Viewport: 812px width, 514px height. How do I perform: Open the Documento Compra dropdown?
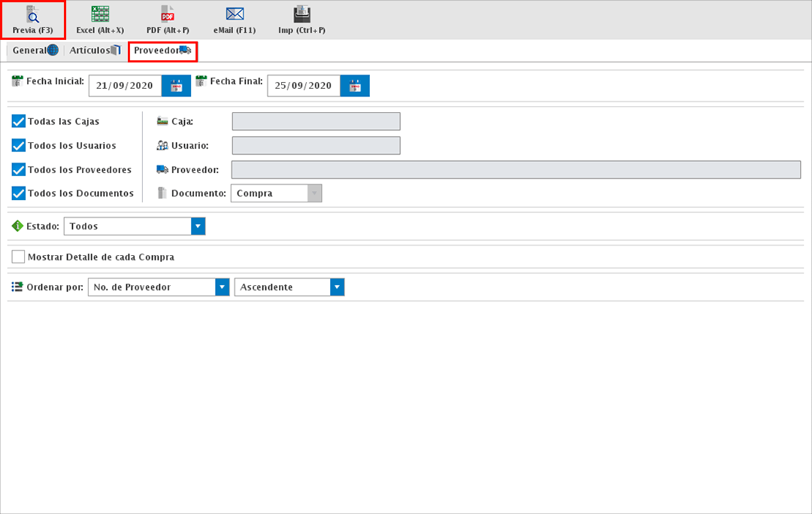tap(314, 193)
